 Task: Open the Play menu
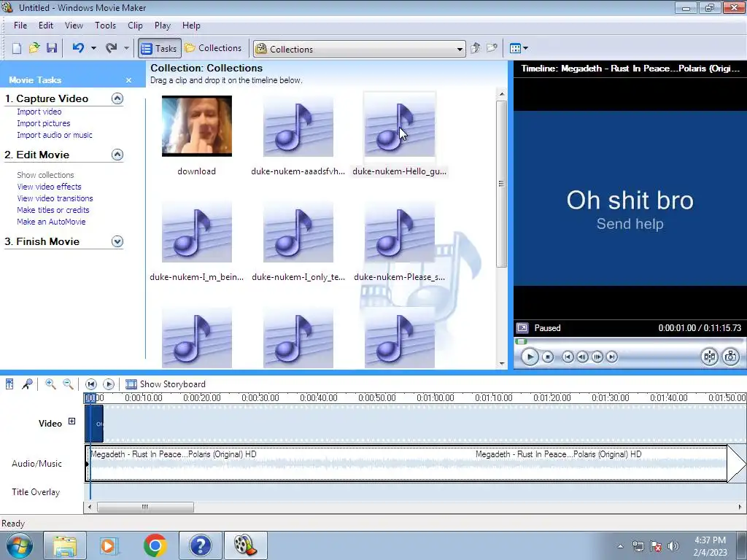pos(163,26)
